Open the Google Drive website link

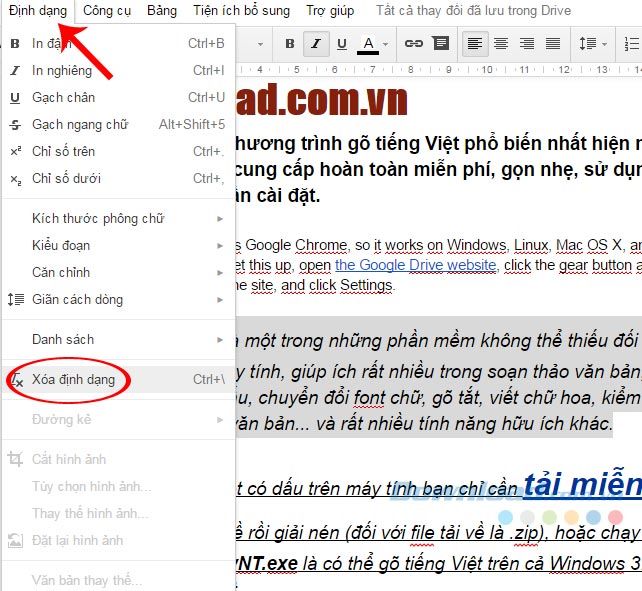(415, 265)
